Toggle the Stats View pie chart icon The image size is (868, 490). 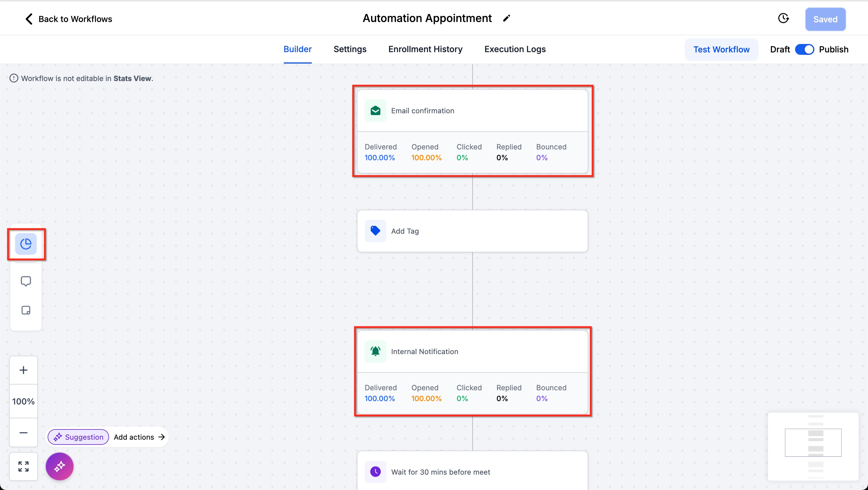(26, 244)
